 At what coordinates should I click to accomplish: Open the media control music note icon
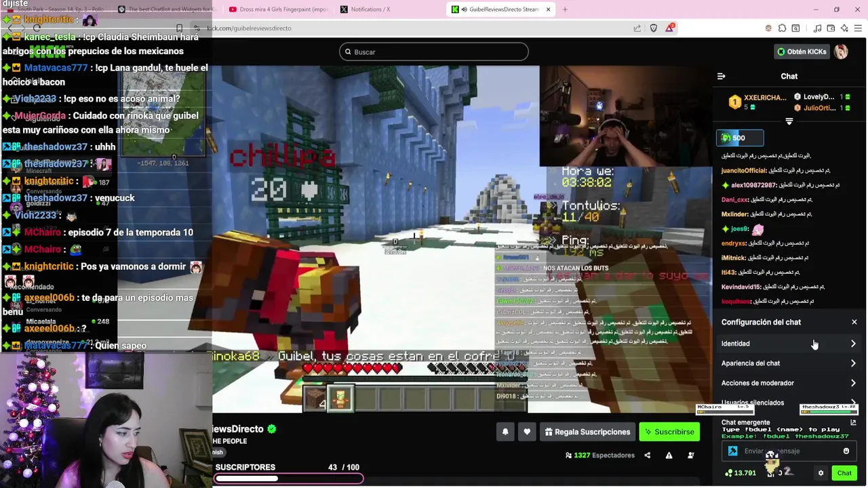[x=818, y=28]
